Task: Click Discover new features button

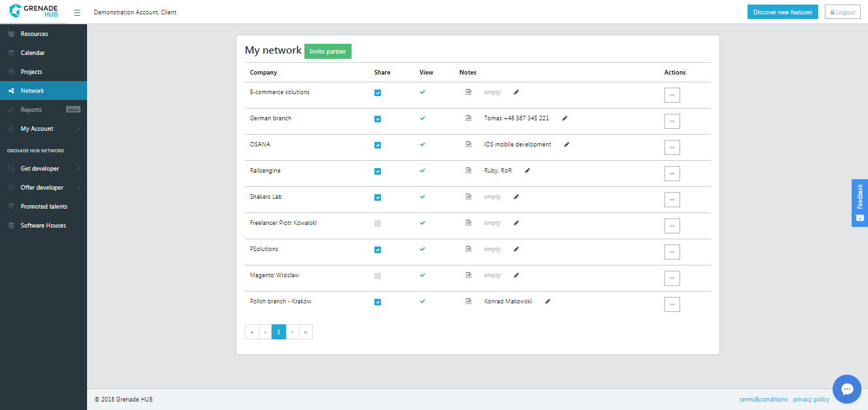Action: (783, 12)
